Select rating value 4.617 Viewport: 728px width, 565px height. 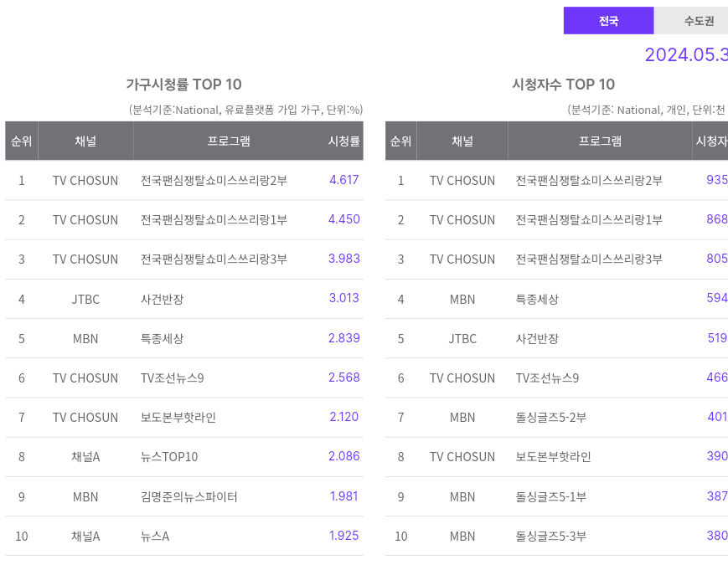pos(344,180)
